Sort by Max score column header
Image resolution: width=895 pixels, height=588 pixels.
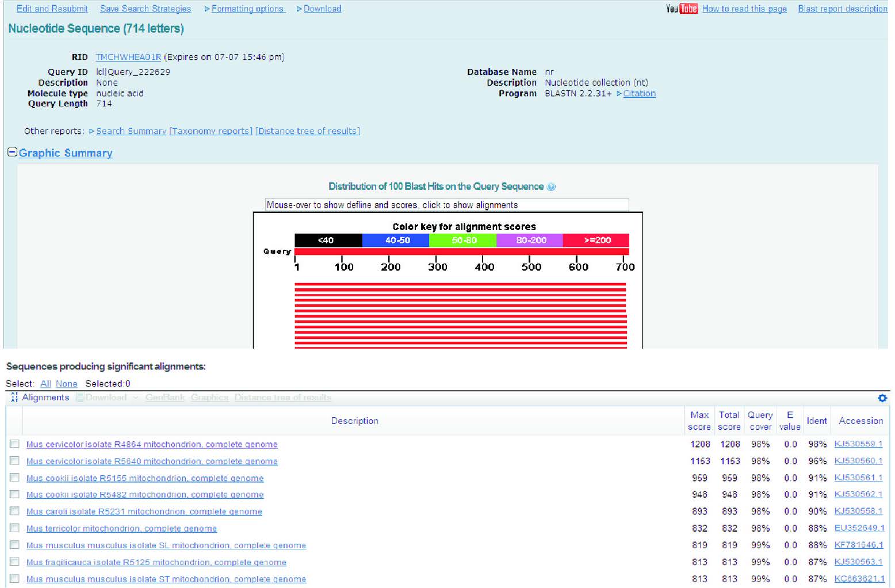(x=699, y=421)
